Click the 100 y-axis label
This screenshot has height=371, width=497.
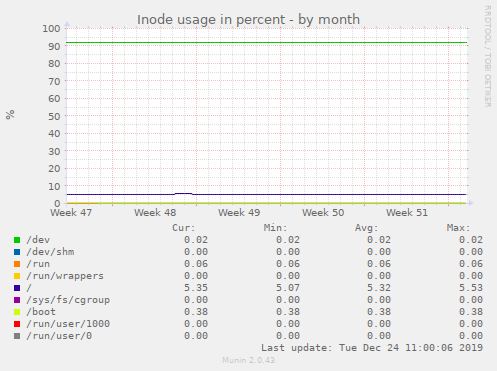coord(51,29)
